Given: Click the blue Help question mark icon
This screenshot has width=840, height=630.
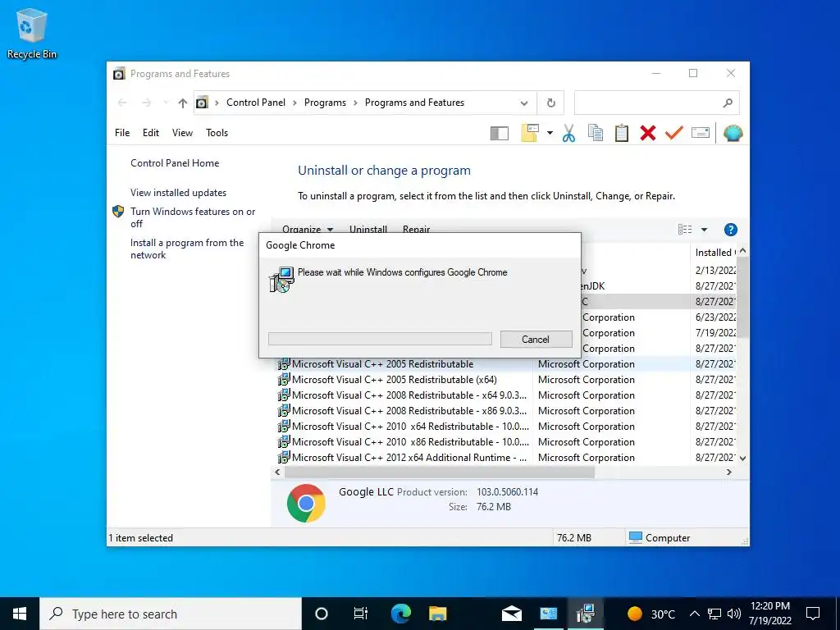Looking at the screenshot, I should tap(730, 230).
